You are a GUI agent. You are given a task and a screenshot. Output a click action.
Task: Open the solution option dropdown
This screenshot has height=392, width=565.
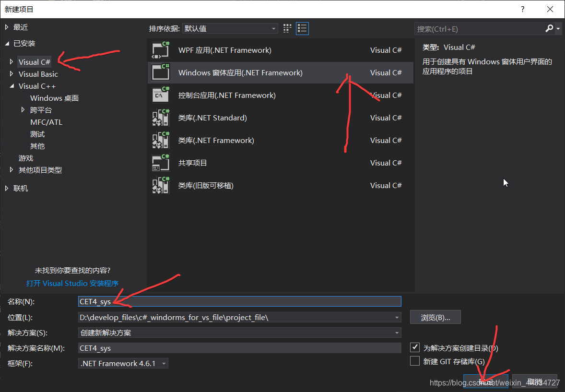pyautogui.click(x=240, y=333)
